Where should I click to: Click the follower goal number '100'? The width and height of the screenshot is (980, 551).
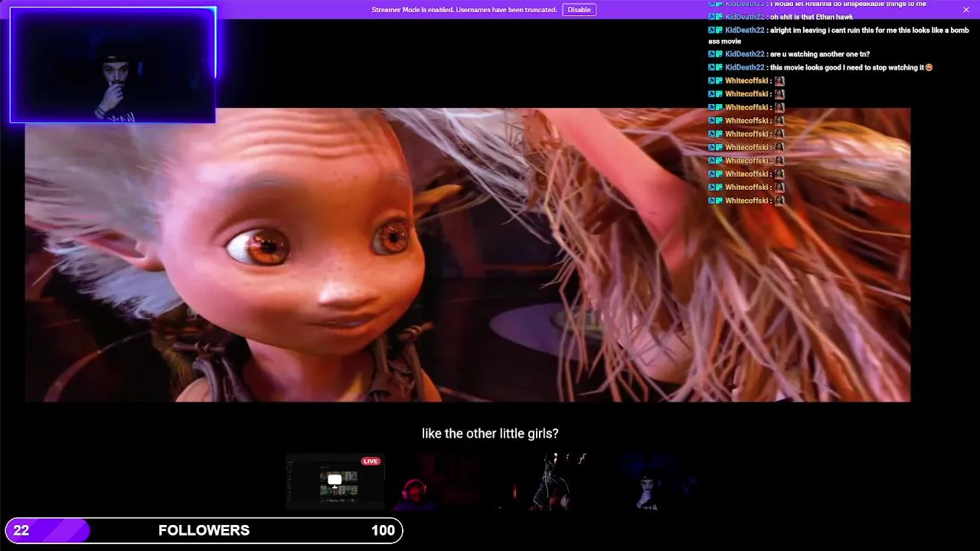point(383,530)
